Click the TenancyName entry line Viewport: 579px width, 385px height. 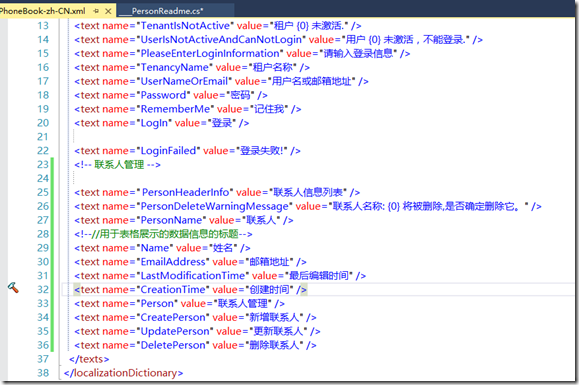tap(192, 68)
